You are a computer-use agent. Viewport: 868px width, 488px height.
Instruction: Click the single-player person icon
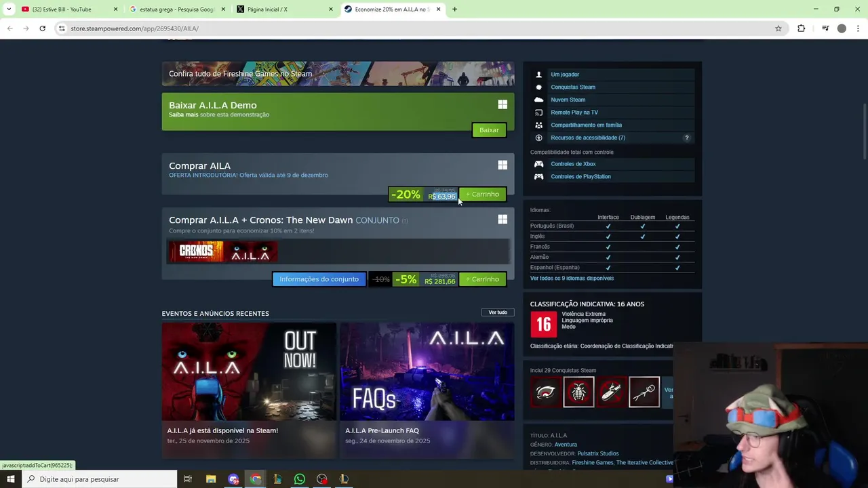pos(539,75)
